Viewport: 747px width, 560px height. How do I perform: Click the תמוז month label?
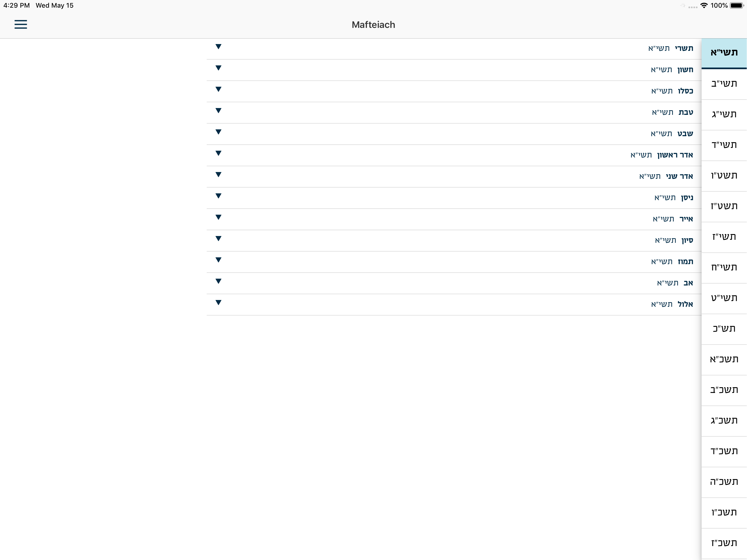(685, 261)
